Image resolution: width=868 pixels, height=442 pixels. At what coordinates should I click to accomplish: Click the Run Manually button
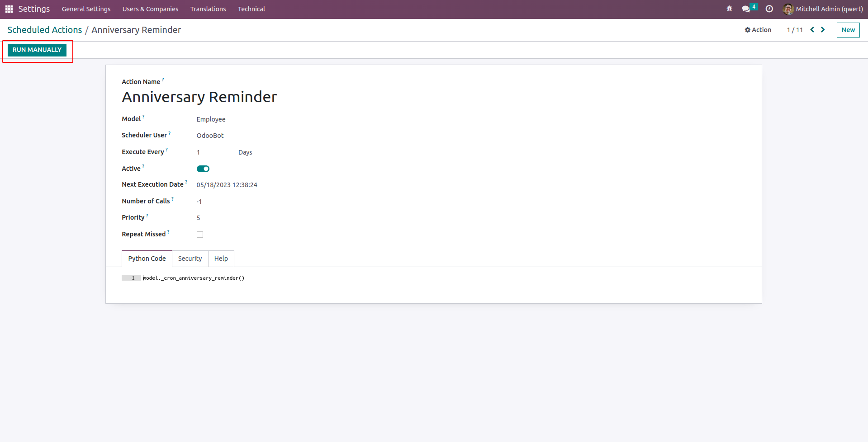click(x=37, y=50)
